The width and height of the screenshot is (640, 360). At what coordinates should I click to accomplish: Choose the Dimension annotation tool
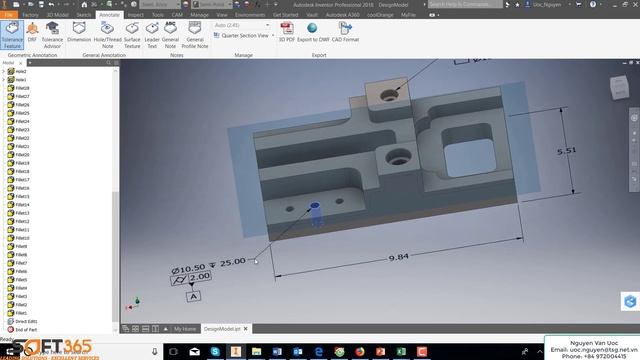click(x=79, y=32)
